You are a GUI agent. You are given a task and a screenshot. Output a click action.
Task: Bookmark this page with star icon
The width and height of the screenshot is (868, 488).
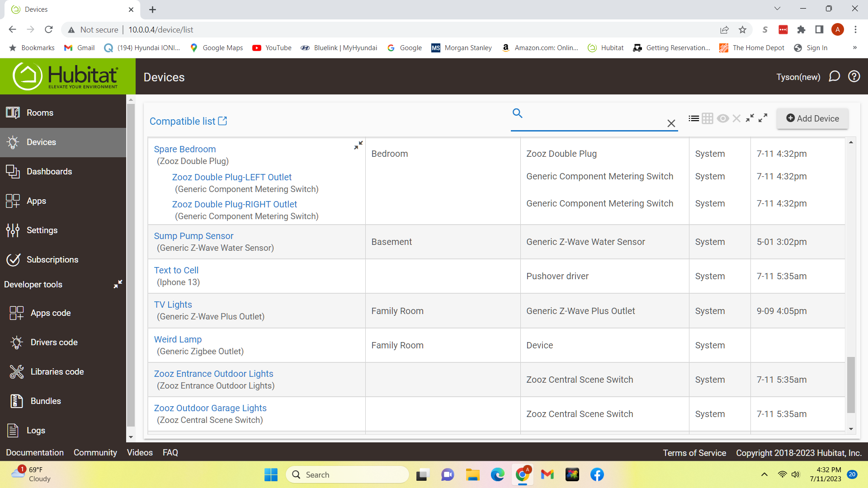[x=742, y=30]
